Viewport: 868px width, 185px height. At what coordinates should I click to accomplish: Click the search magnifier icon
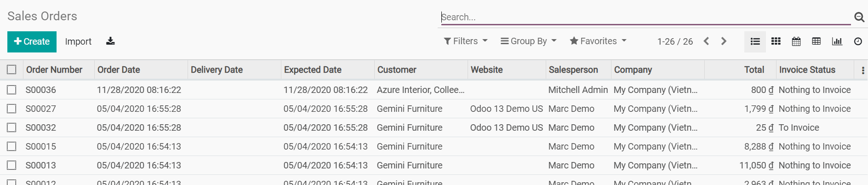point(859,17)
